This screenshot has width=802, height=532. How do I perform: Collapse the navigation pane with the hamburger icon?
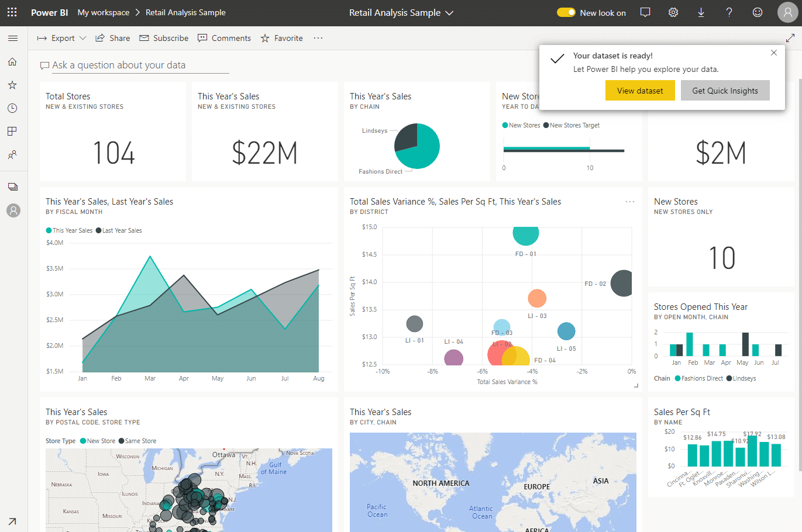pos(13,38)
